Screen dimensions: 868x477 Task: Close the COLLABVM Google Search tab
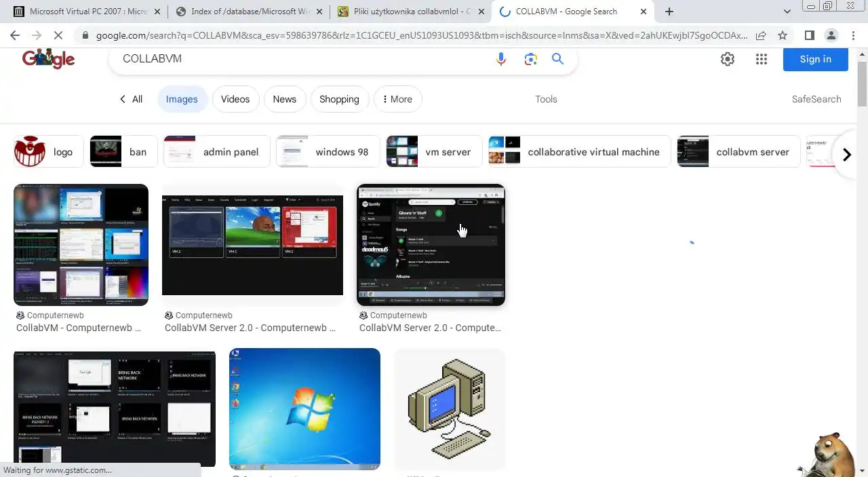[643, 12]
